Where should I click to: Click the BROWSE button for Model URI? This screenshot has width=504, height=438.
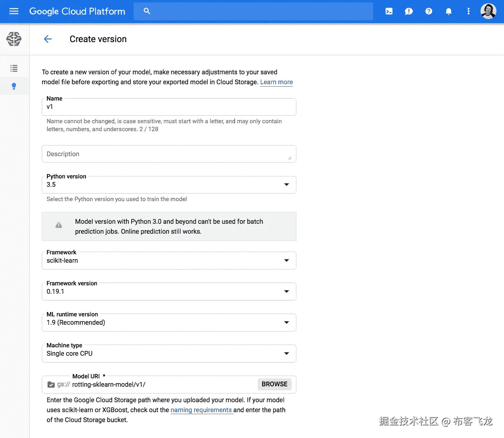pyautogui.click(x=274, y=384)
